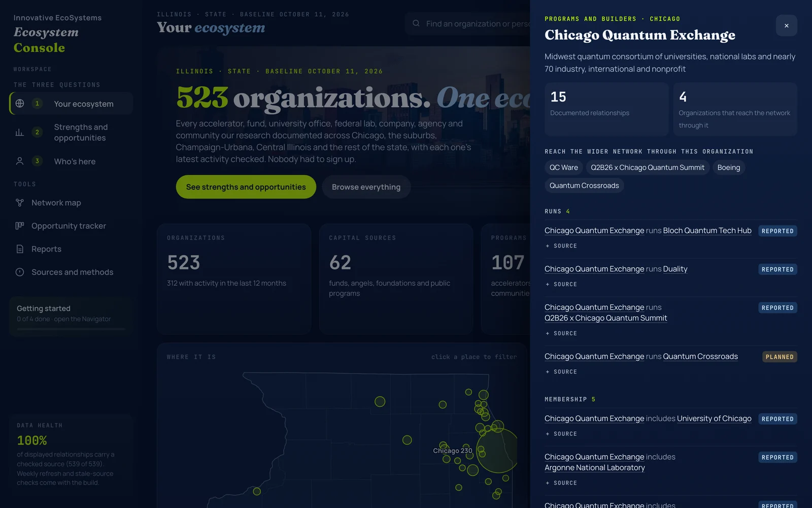Expand source for Argonne National Laboratory membership
This screenshot has width=812, height=508.
(x=561, y=483)
